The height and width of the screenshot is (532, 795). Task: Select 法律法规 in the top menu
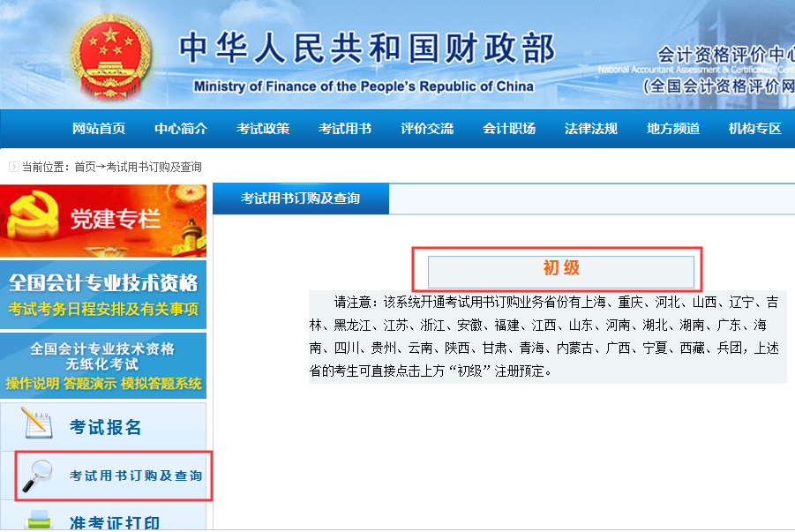(x=591, y=129)
